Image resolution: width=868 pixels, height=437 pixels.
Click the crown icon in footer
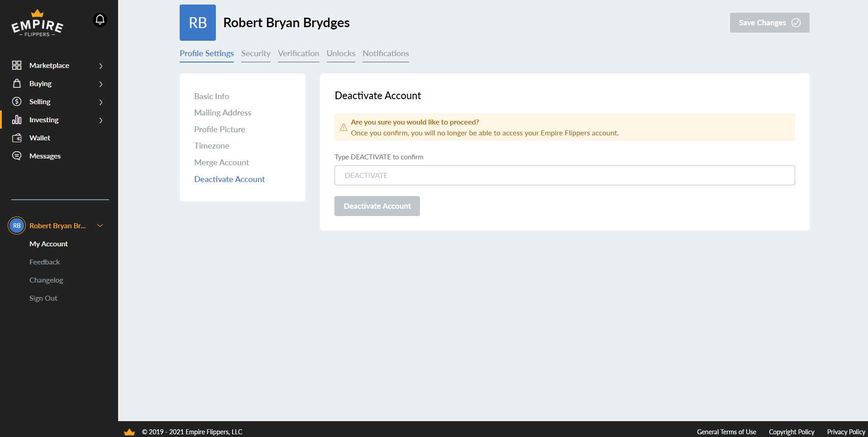(x=129, y=432)
